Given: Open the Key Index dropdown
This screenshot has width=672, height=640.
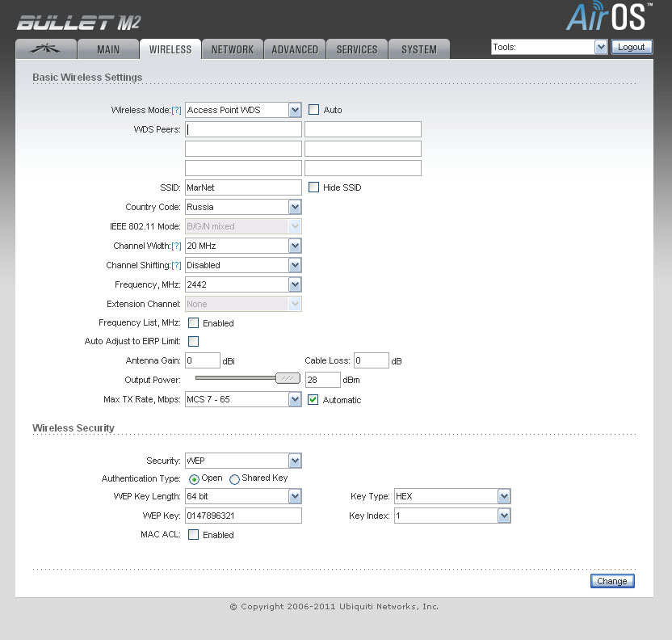Looking at the screenshot, I should tap(452, 516).
